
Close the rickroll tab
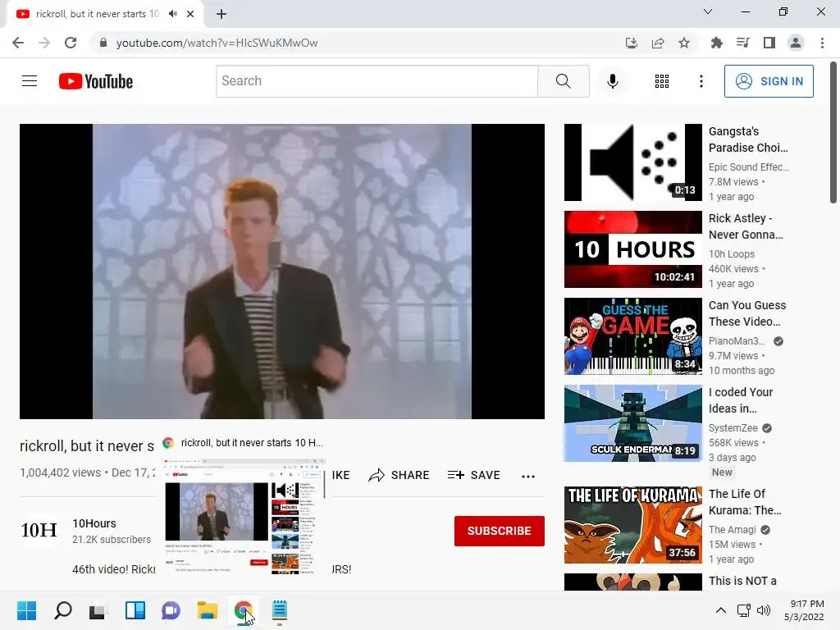click(x=190, y=14)
